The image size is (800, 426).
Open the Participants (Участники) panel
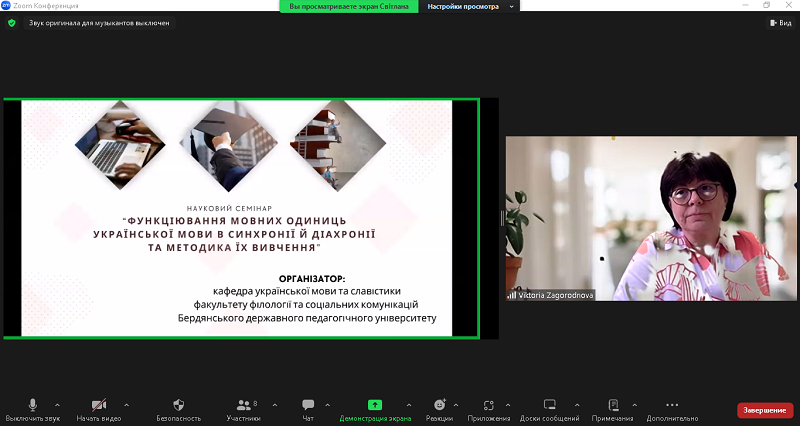point(243,405)
